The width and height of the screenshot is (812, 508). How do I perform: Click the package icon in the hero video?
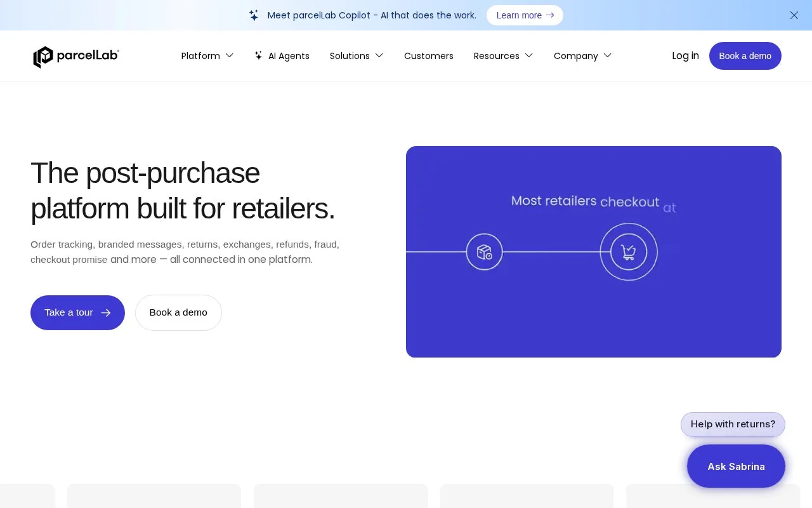point(485,252)
